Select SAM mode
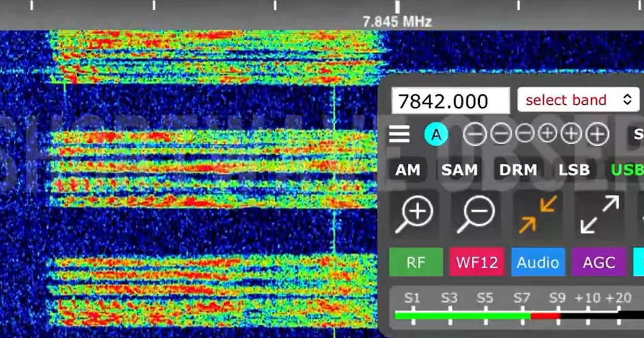 click(x=460, y=170)
